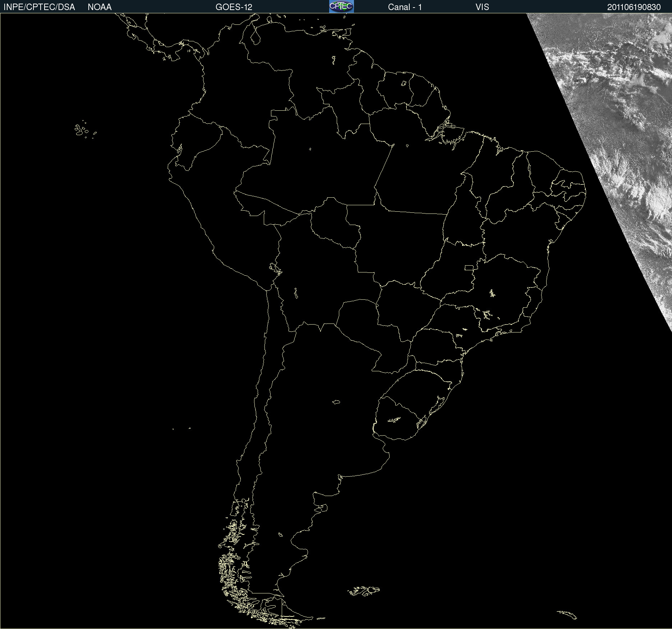Click the GOES-12 satellite label
Image resolution: width=672 pixels, height=629 pixels.
click(234, 7)
